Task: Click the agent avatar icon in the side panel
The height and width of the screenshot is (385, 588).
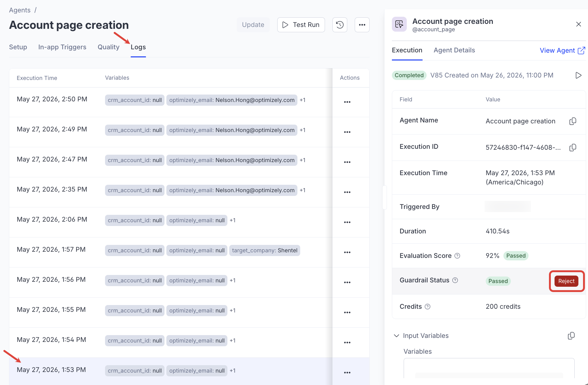Action: tap(399, 24)
